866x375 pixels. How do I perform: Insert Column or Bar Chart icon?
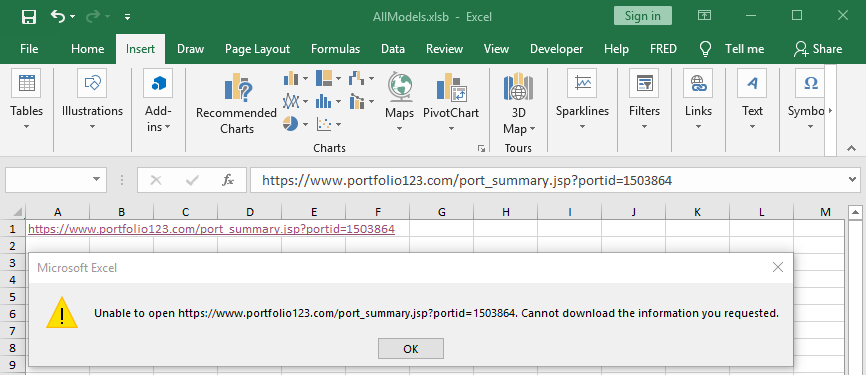click(291, 78)
